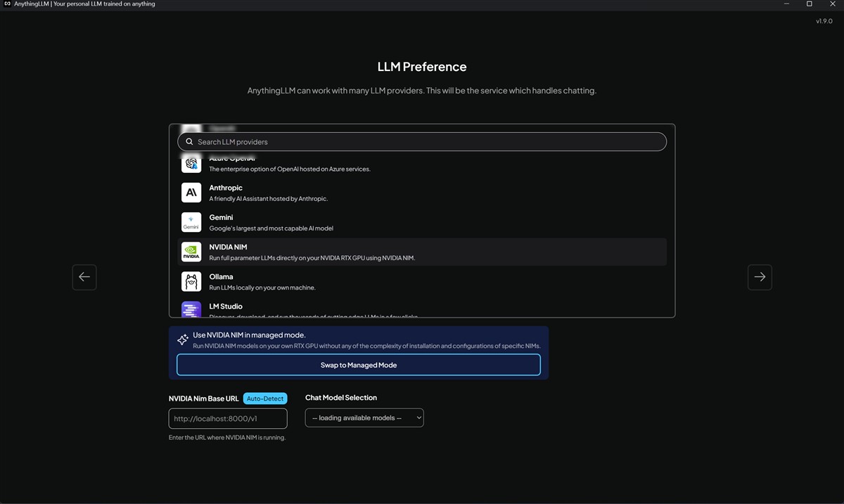This screenshot has width=844, height=504.
Task: Click the Azure OpenAI icon
Action: click(x=191, y=164)
